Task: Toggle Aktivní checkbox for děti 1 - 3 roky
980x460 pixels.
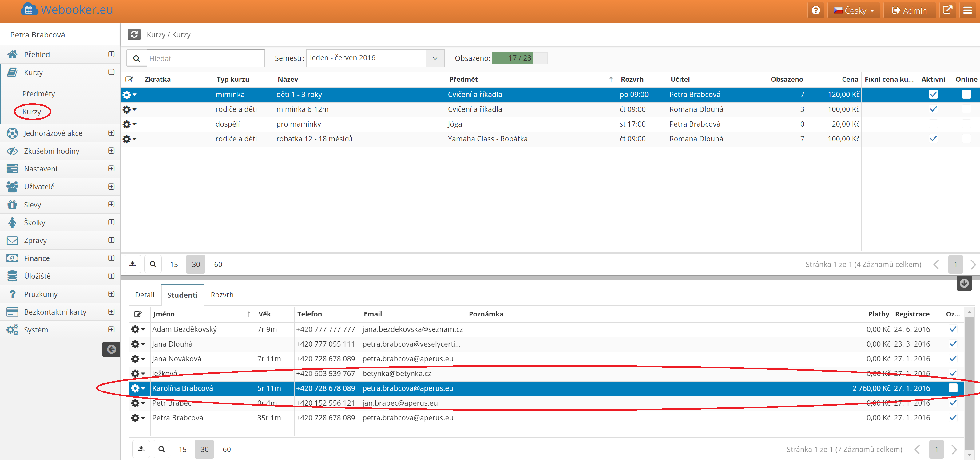Action: pyautogui.click(x=933, y=94)
